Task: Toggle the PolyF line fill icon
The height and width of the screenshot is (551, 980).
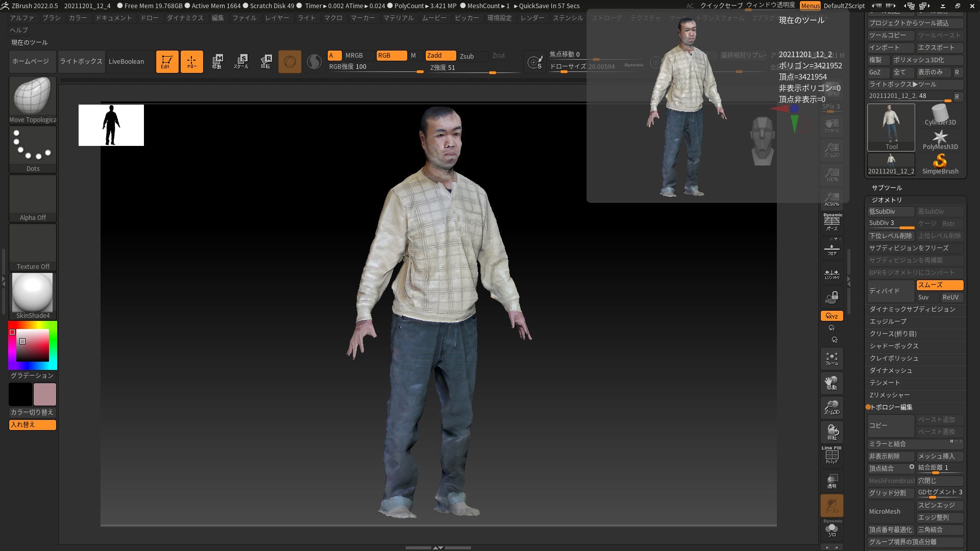Action: [x=831, y=455]
